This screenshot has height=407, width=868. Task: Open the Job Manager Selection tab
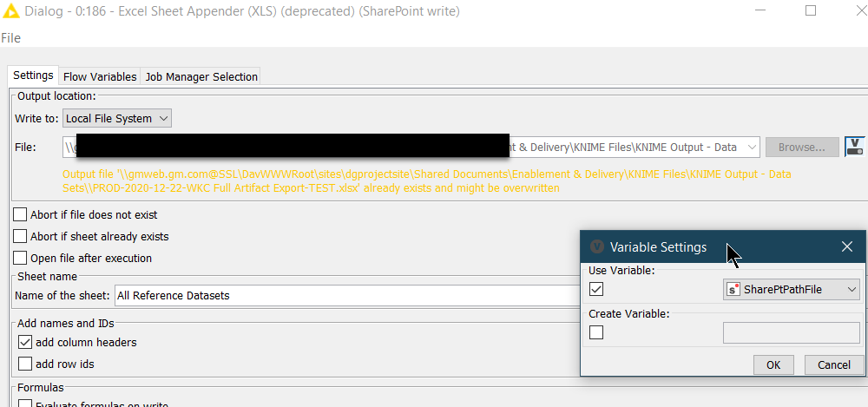click(x=201, y=76)
